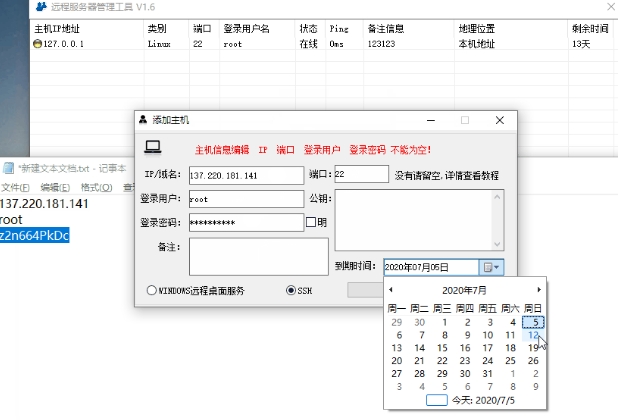
Task: Open the 文件(F) menu in Notepad
Action: 15,187
